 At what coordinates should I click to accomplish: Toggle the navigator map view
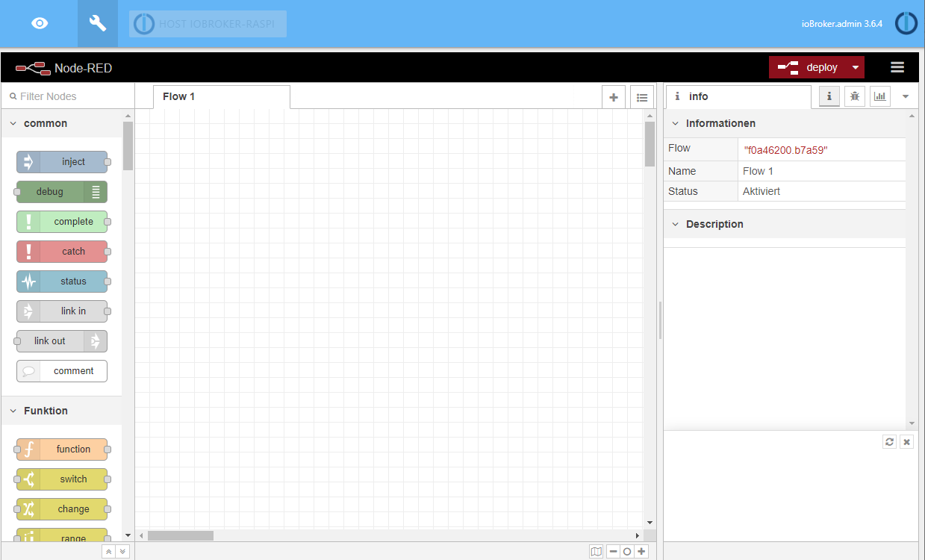(x=596, y=552)
